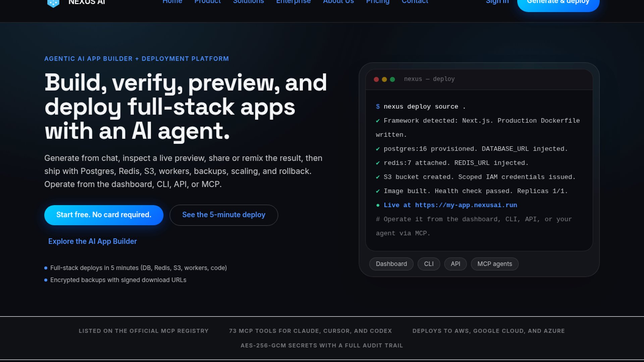The width and height of the screenshot is (644, 362).
Task: Click 'Framework detected: Next.js' terminal line
Action: [478, 128]
